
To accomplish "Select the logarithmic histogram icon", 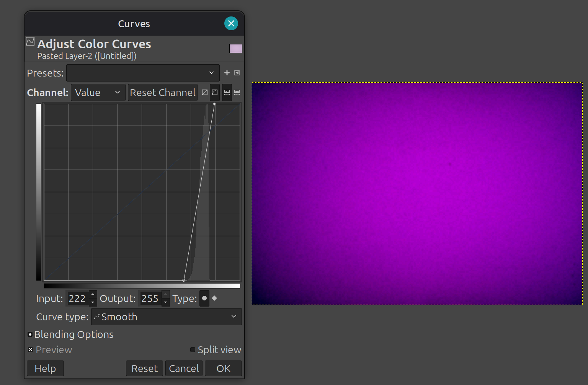I will [237, 92].
